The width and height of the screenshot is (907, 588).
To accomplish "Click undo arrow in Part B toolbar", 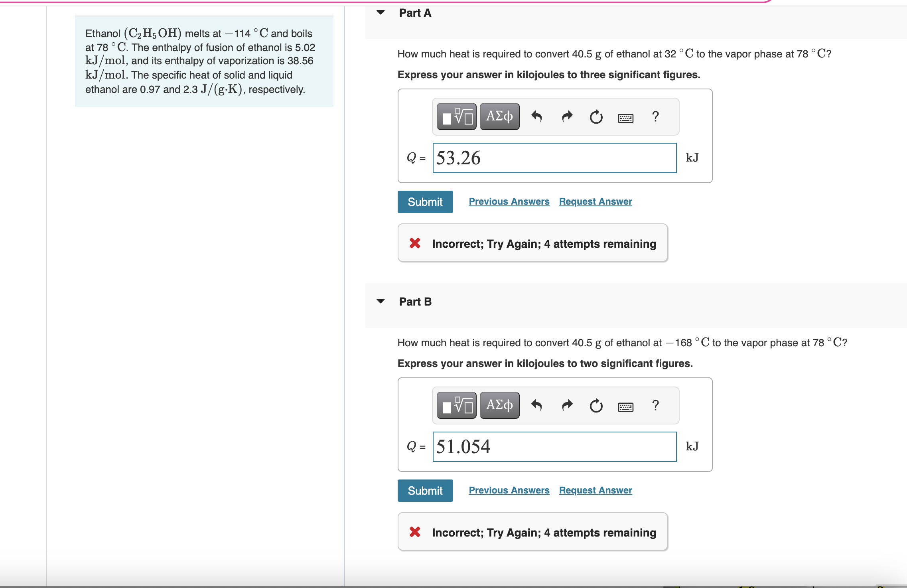I will (x=536, y=406).
